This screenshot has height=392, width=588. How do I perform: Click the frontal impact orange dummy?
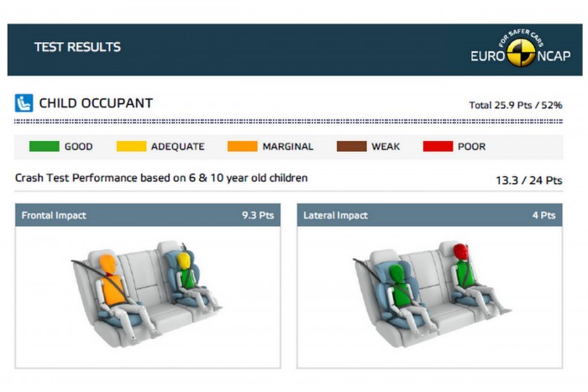[110, 280]
